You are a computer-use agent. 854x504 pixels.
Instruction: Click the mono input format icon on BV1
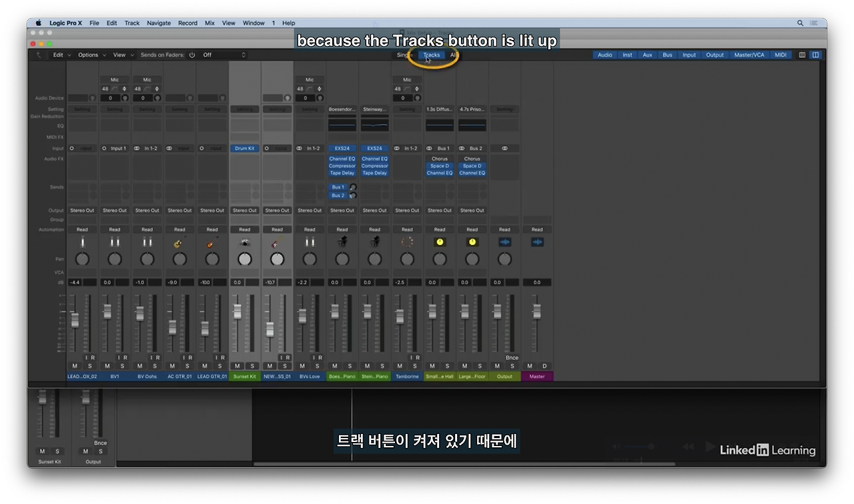tap(104, 149)
